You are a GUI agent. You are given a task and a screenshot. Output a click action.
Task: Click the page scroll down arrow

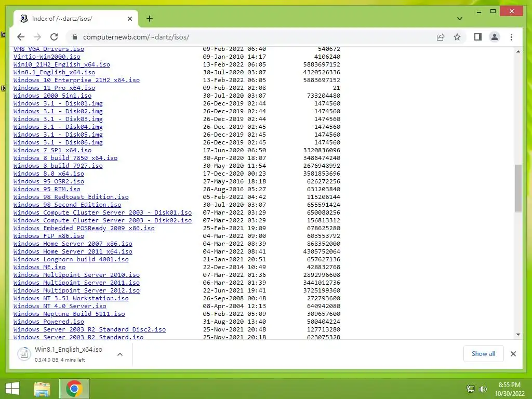click(518, 335)
